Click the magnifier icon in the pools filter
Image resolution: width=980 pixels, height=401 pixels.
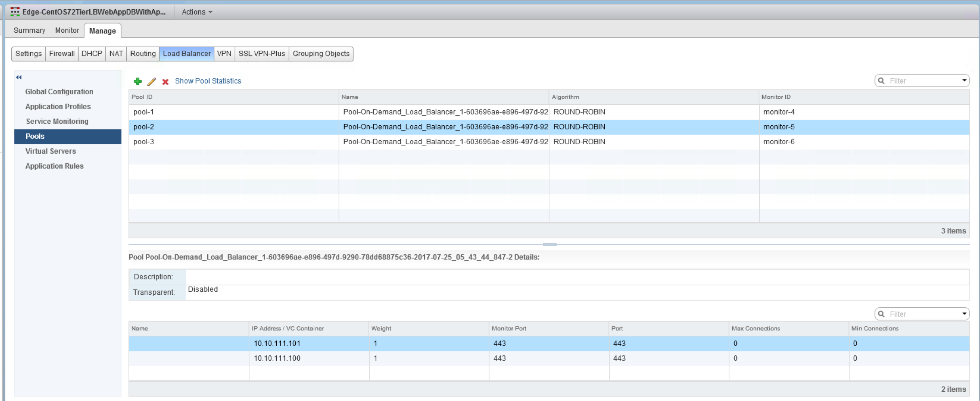881,80
